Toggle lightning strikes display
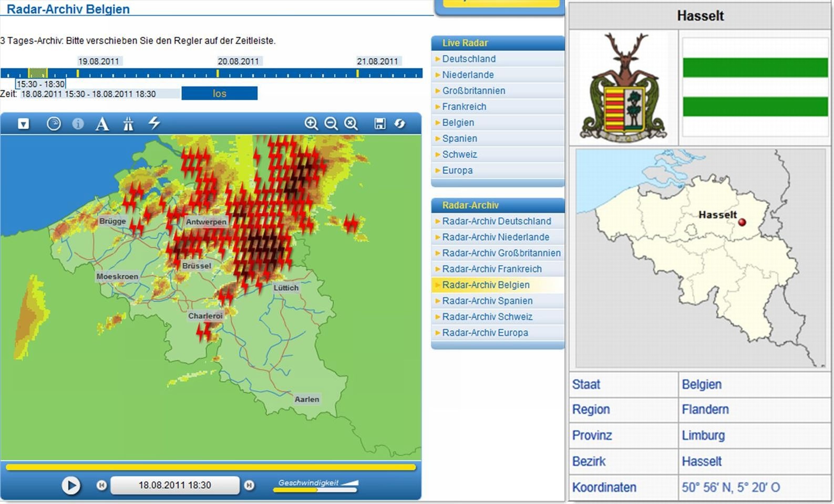Screen dimensions: 834x504 154,123
